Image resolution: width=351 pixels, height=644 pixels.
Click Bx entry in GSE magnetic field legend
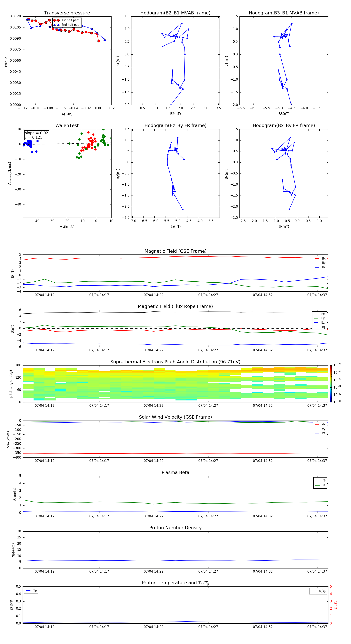tap(320, 259)
